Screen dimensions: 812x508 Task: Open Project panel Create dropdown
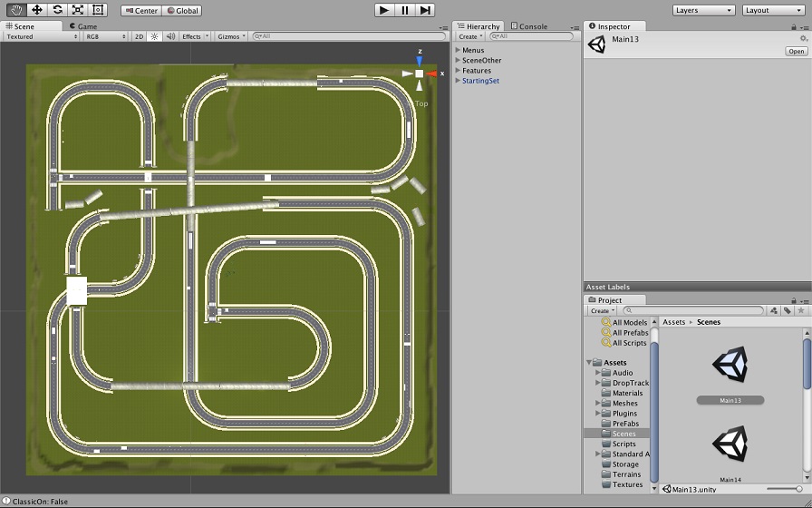(x=603, y=310)
